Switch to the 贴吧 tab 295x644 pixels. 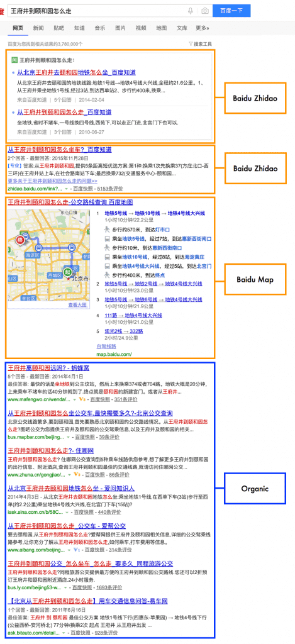pos(58,28)
